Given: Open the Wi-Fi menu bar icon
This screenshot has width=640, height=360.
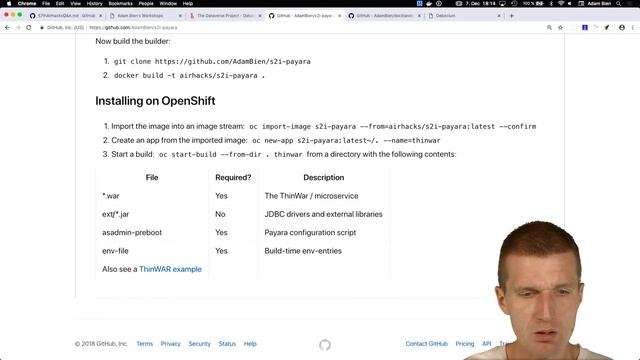Looking at the screenshot, I should point(561,3).
